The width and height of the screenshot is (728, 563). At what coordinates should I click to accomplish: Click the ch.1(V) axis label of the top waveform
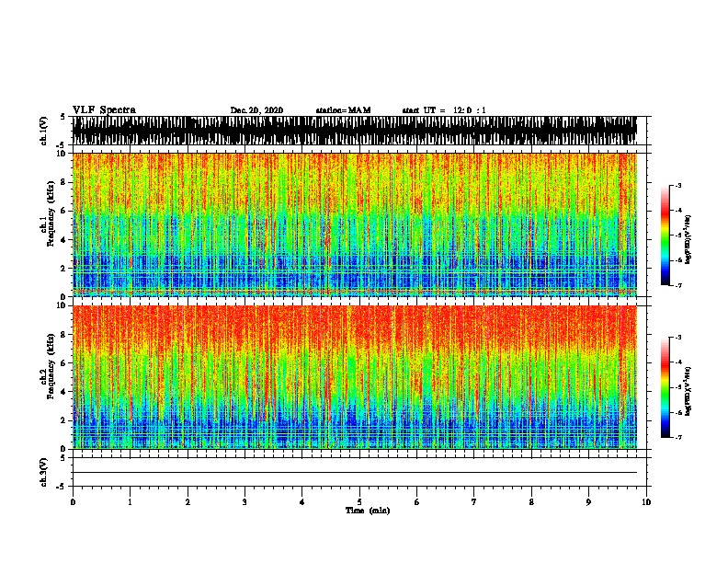[44, 131]
